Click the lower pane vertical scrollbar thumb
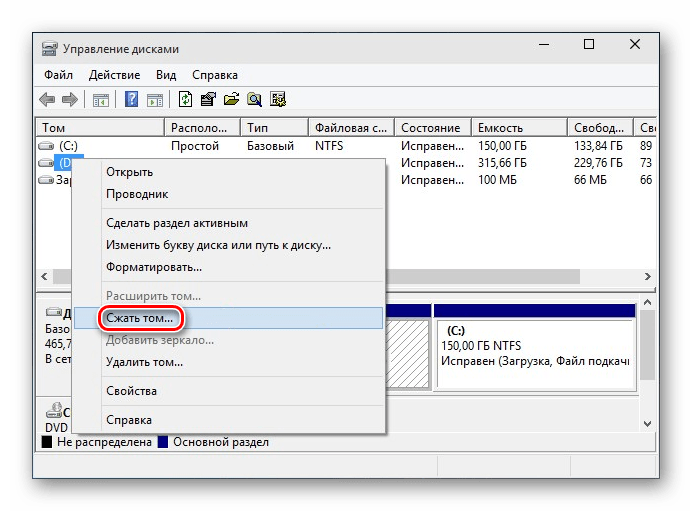 click(647, 345)
